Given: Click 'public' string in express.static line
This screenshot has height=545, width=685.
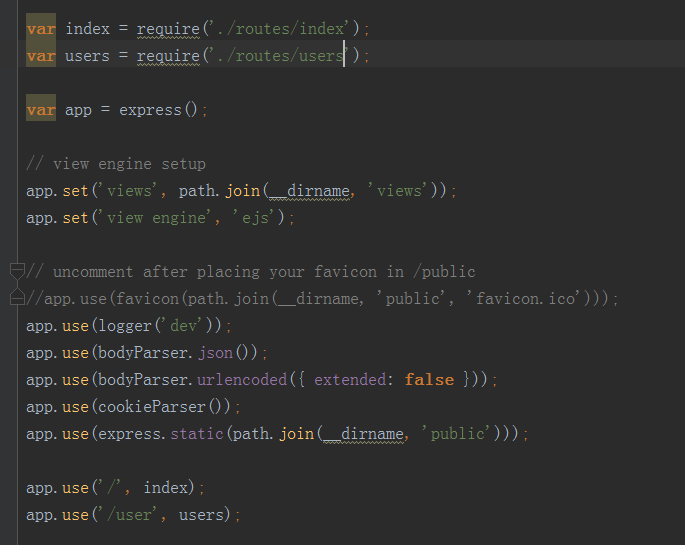Looking at the screenshot, I should (x=457, y=434).
